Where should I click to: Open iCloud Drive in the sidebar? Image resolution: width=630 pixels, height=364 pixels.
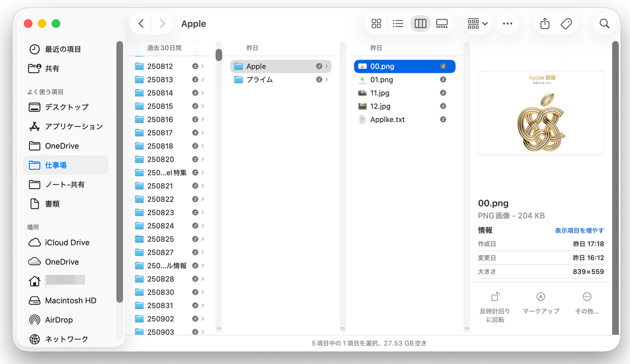pos(66,242)
